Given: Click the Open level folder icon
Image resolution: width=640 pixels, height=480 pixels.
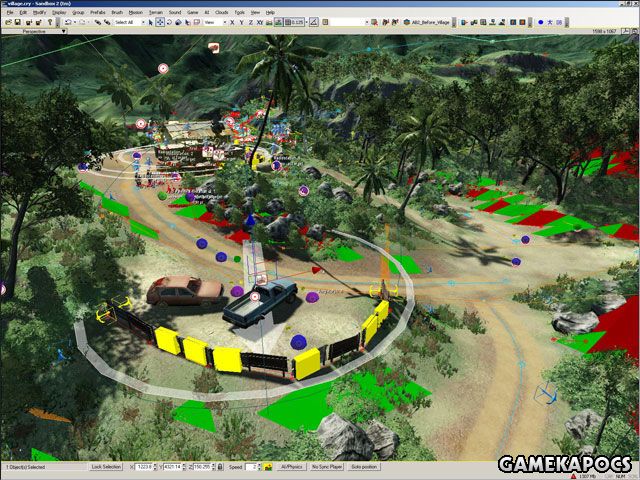Looking at the screenshot, I should (x=9, y=22).
